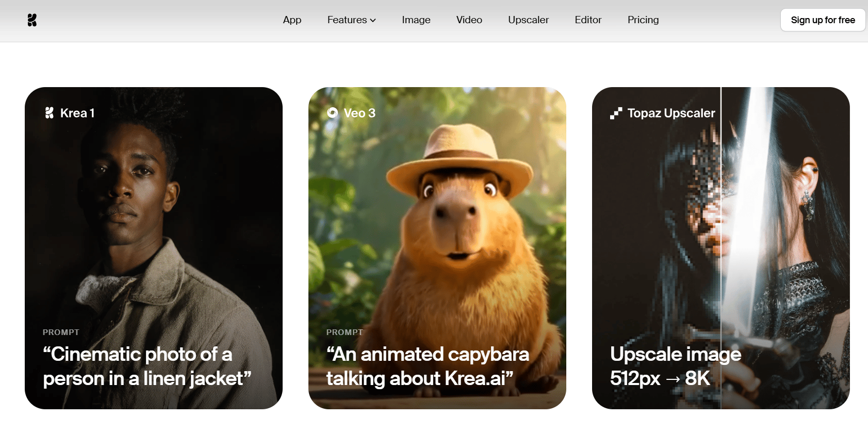Click the Krea logo in the header
This screenshot has height=434, width=868.
tap(32, 20)
